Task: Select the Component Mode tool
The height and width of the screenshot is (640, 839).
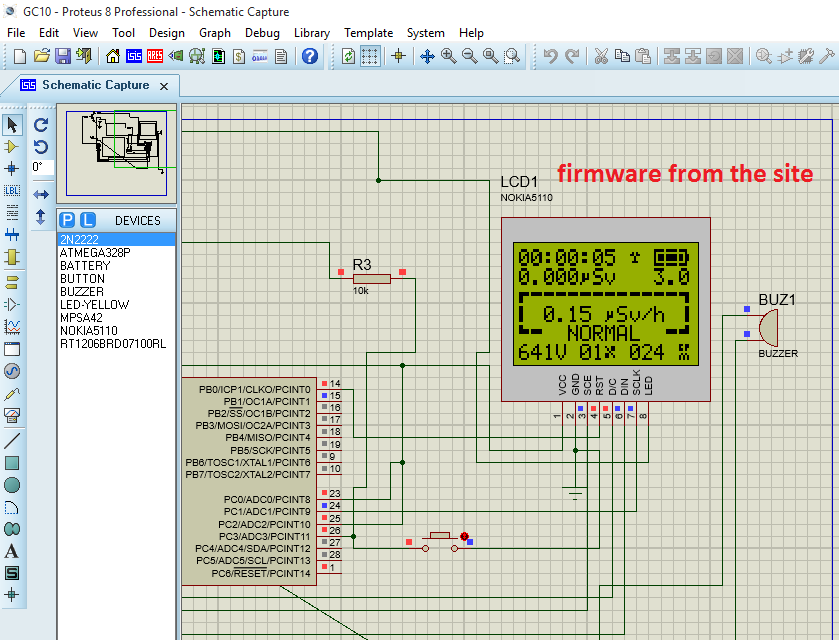Action: 12,147
